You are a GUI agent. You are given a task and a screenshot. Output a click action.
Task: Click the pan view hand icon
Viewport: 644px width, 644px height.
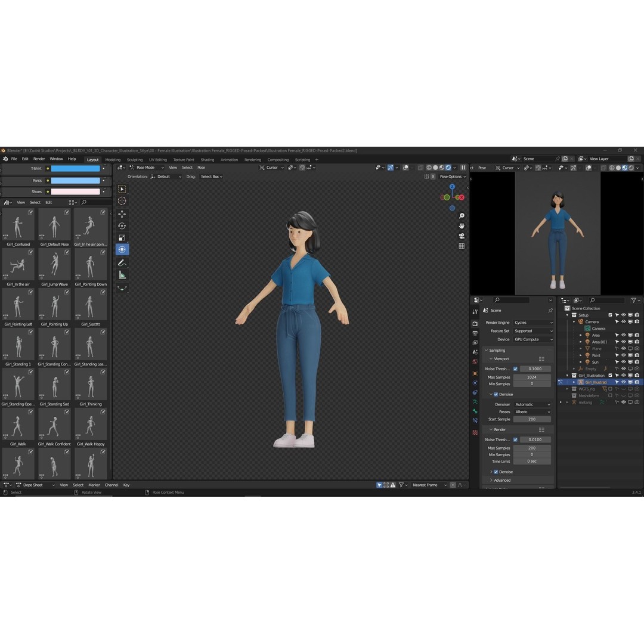[462, 226]
